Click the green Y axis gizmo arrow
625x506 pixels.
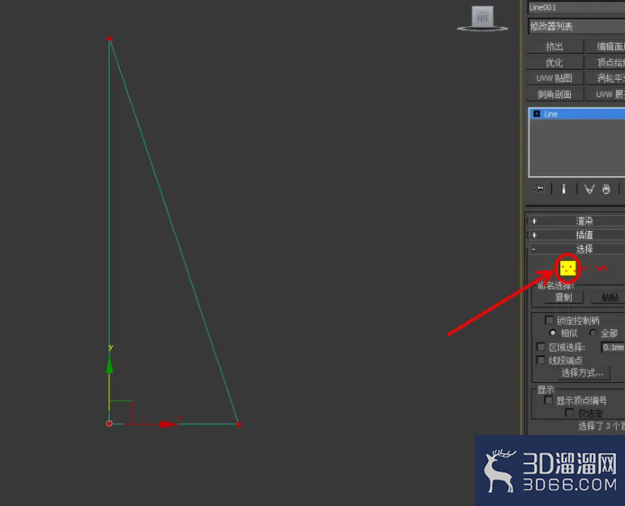110,366
